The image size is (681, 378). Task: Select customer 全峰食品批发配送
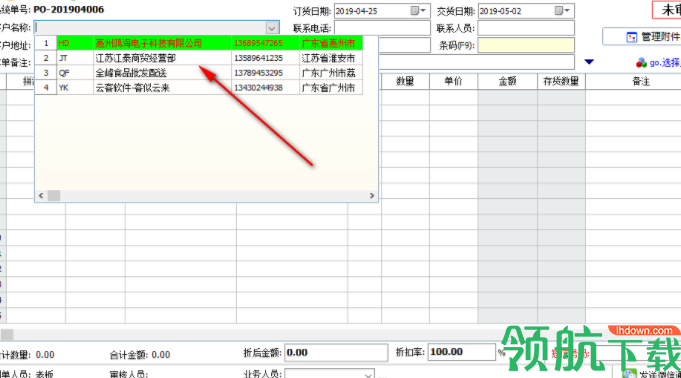pyautogui.click(x=162, y=73)
